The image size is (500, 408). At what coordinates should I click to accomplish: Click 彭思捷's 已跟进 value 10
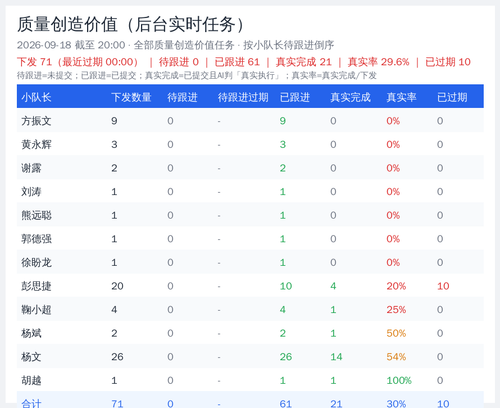[286, 286]
